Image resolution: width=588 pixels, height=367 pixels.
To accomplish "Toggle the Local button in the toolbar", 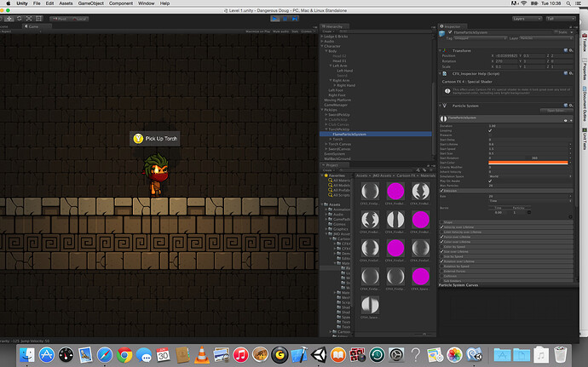I will (x=79, y=19).
